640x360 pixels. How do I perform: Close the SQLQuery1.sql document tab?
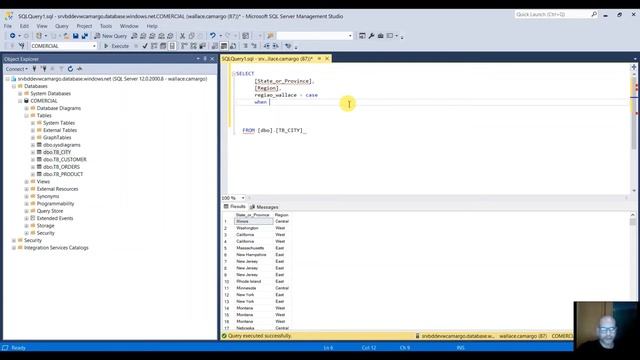327,59
